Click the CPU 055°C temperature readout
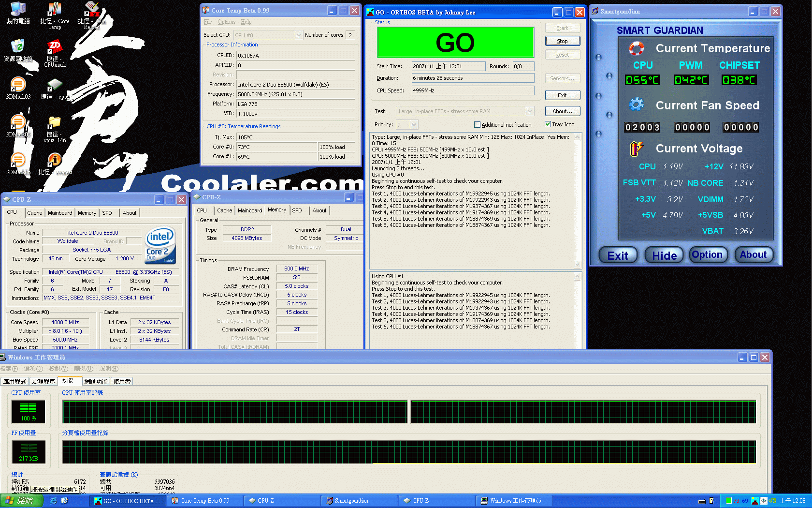 [642, 80]
